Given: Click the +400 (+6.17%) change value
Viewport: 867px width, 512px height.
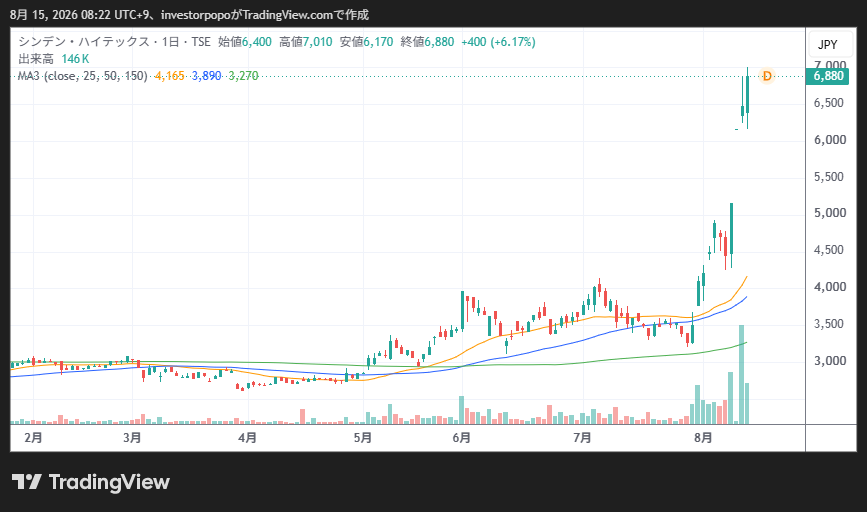Looking at the screenshot, I should [498, 42].
